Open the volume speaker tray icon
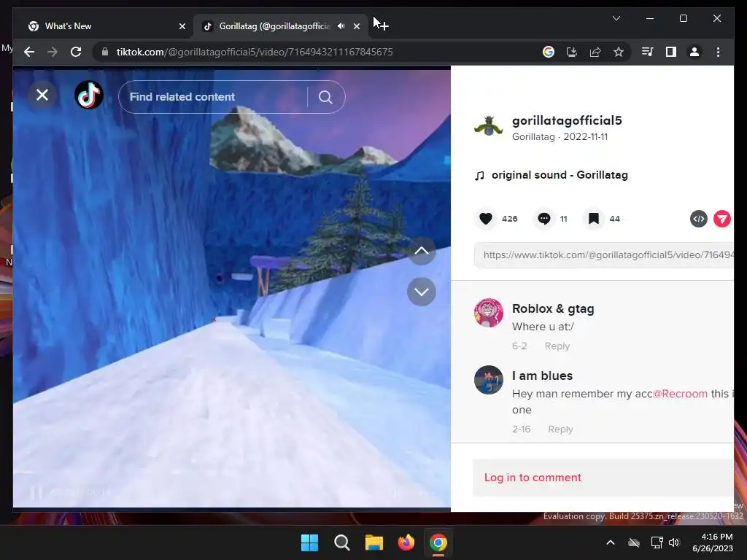 tap(674, 542)
